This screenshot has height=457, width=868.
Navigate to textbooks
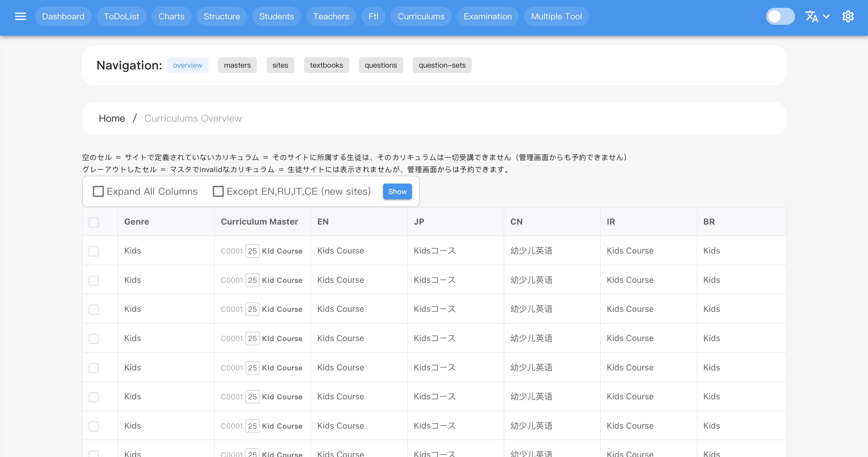[327, 65]
